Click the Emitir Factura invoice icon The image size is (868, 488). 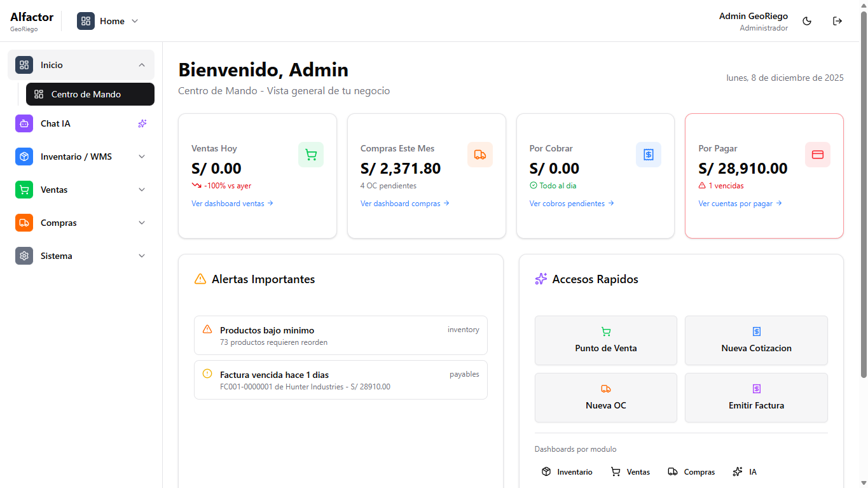[x=755, y=388]
